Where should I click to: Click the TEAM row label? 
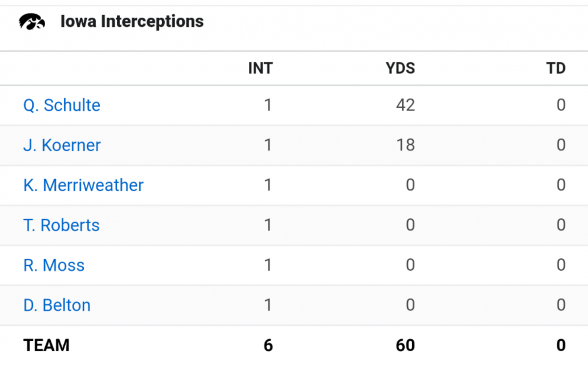click(x=46, y=345)
